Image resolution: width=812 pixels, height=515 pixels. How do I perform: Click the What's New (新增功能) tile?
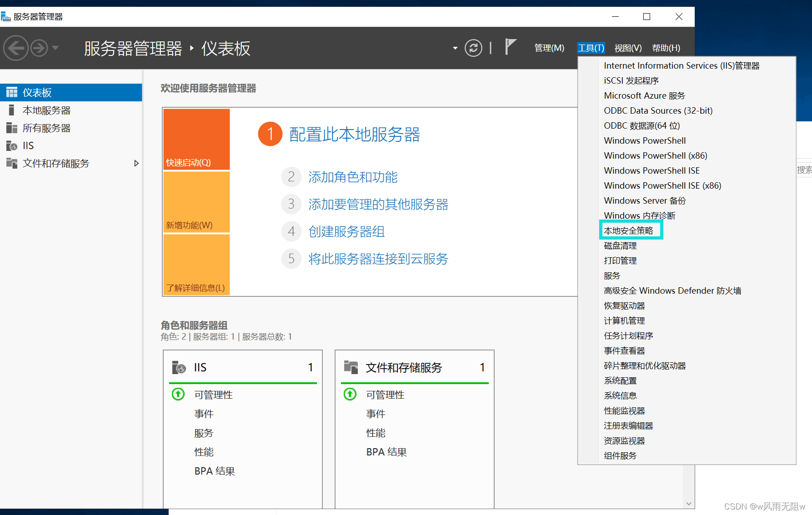coord(196,202)
